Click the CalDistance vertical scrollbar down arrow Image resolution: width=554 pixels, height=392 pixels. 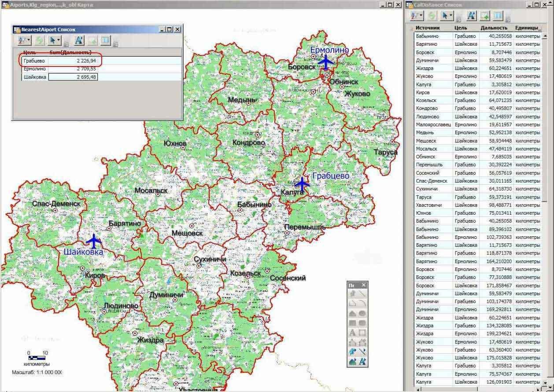coord(546,382)
